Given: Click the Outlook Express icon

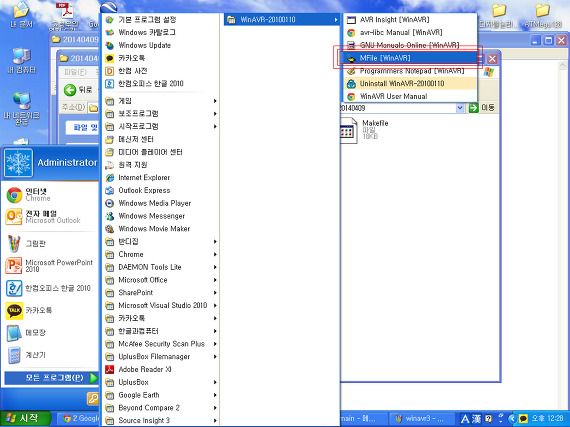Looking at the screenshot, I should coord(109,190).
